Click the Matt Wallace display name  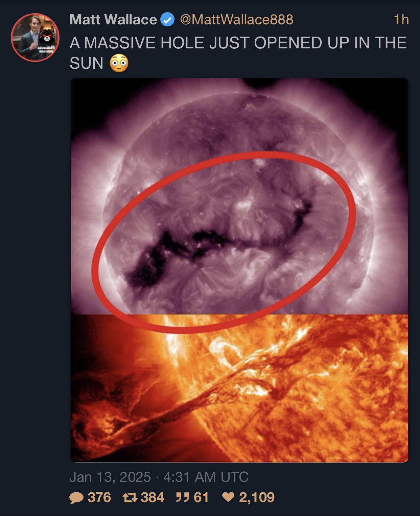113,20
